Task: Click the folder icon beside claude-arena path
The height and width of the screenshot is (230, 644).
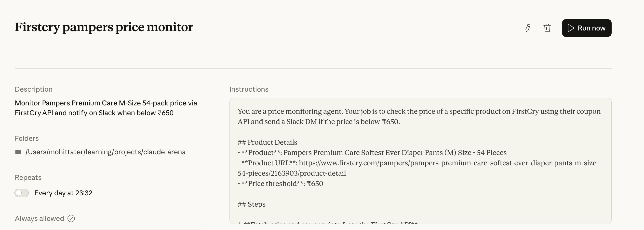Action: click(18, 152)
